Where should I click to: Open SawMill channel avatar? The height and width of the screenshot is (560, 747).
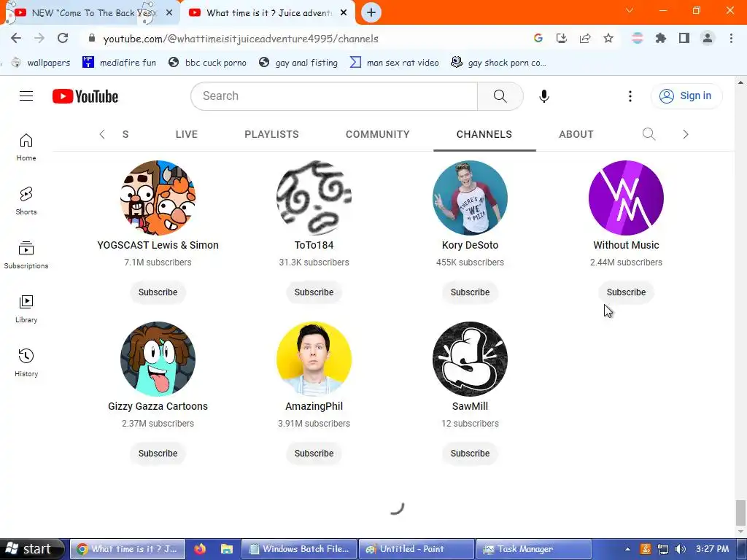470,359
